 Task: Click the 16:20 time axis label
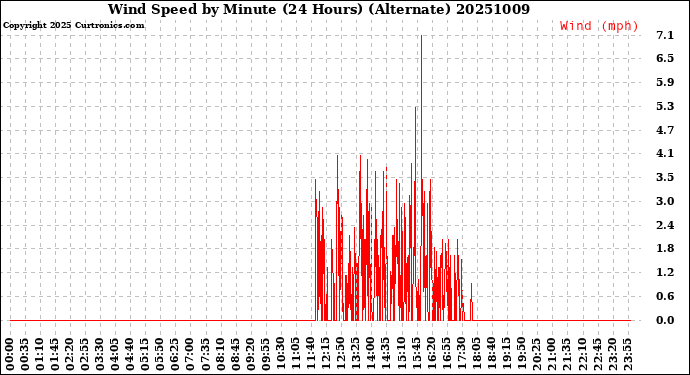tap(432, 355)
